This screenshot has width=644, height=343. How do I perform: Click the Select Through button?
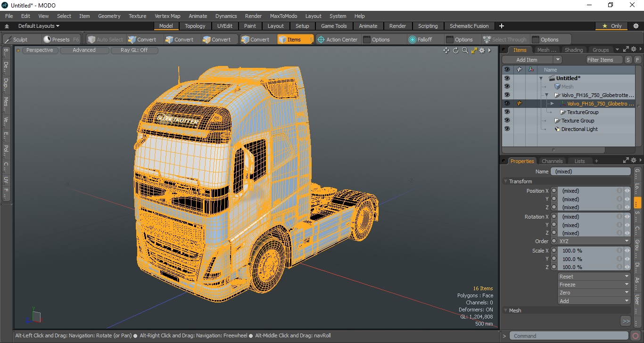pos(504,40)
